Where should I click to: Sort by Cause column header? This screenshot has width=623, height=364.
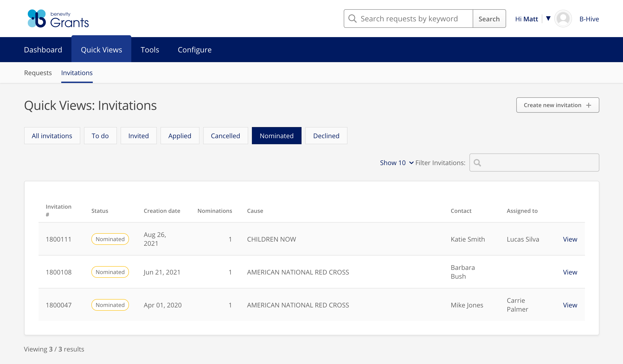click(255, 211)
